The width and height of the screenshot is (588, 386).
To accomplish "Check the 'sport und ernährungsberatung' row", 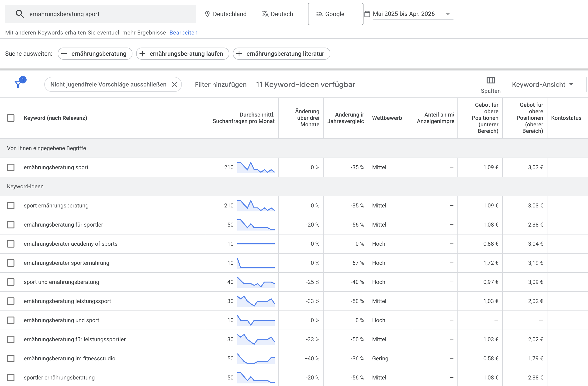I will click(x=11, y=282).
